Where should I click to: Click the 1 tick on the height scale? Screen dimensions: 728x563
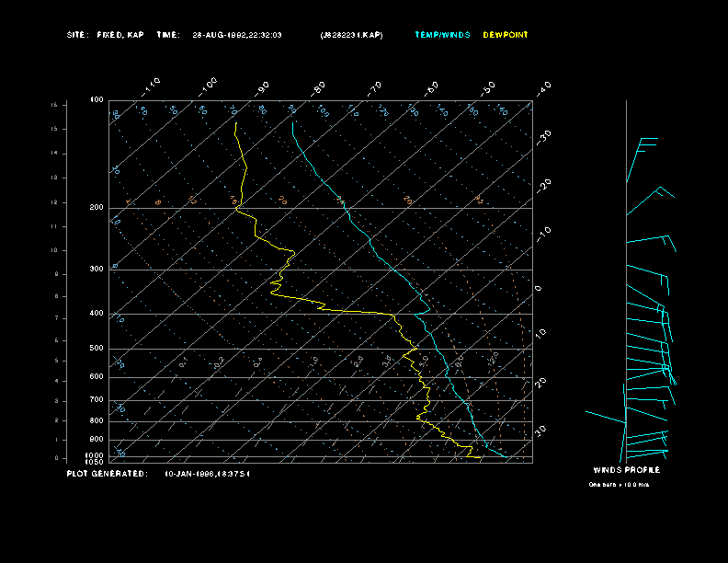(x=57, y=440)
